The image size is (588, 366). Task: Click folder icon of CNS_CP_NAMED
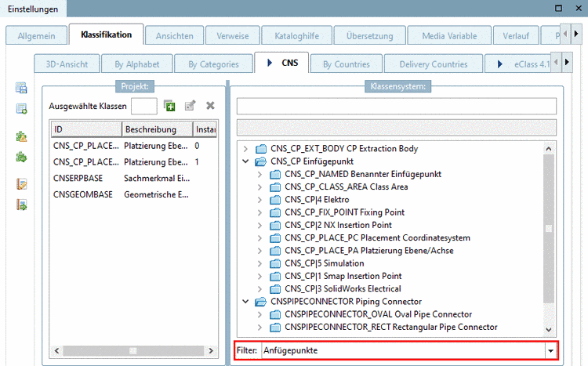click(x=275, y=174)
